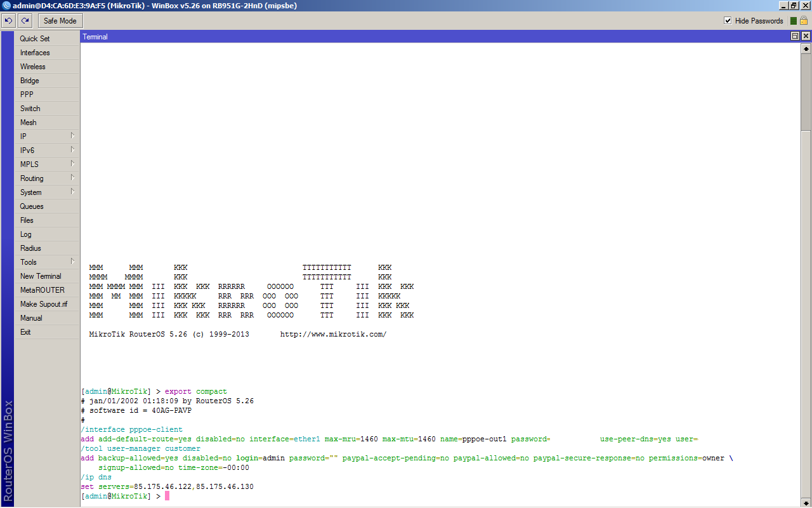
Task: Open the PPP window
Action: point(47,95)
